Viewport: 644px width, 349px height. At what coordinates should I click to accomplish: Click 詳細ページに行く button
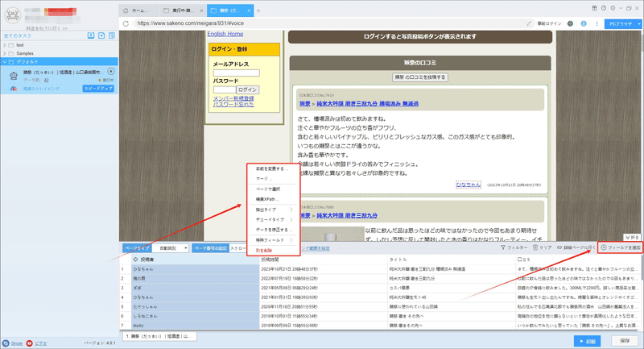click(x=576, y=248)
